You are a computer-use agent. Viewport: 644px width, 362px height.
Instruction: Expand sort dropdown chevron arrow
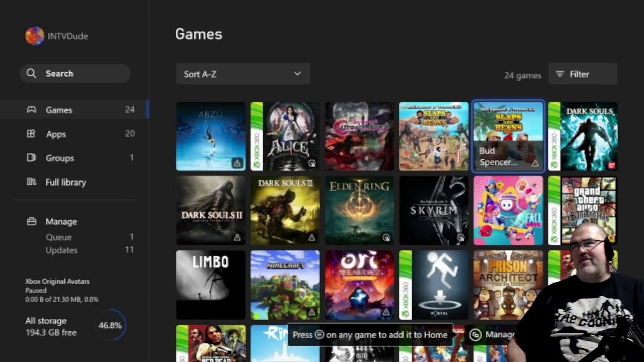297,74
